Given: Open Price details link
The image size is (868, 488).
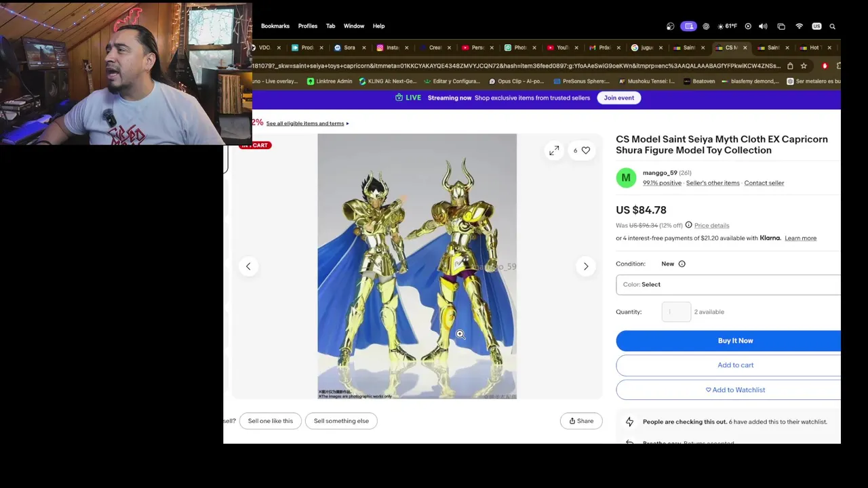Looking at the screenshot, I should [711, 226].
